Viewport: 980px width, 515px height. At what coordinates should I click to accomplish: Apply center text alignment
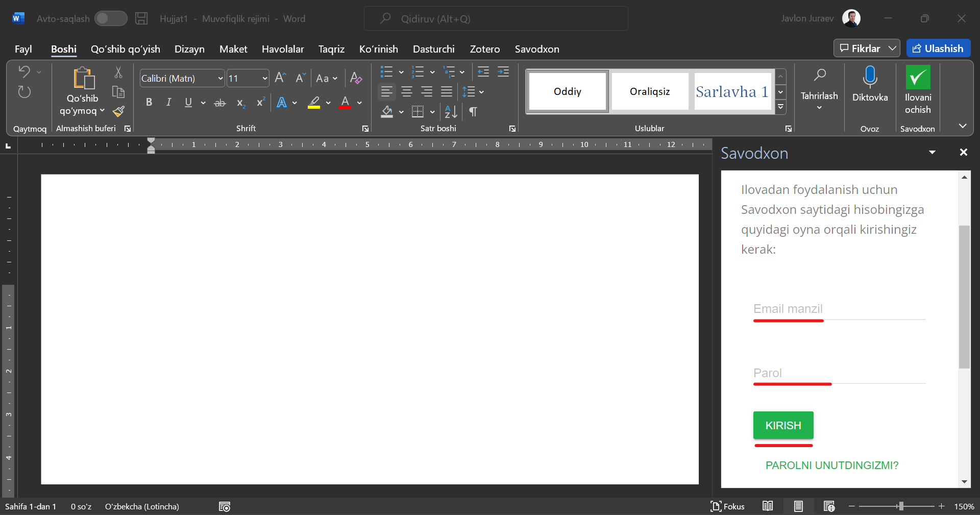[x=407, y=92]
